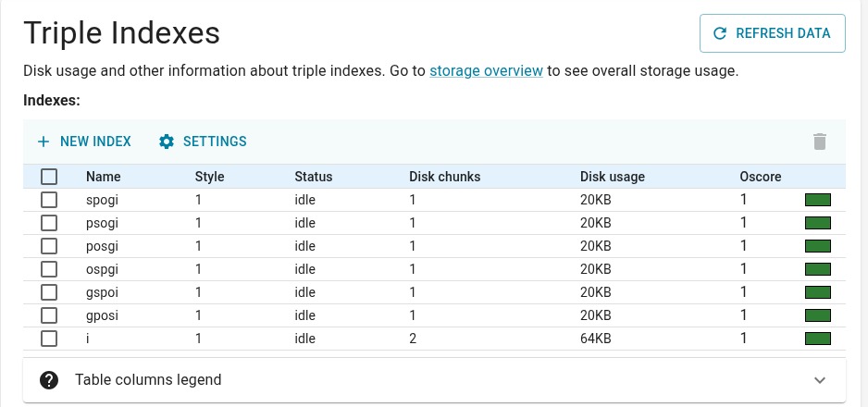Click the refresh arrow icon
The width and height of the screenshot is (868, 407).
click(x=720, y=33)
